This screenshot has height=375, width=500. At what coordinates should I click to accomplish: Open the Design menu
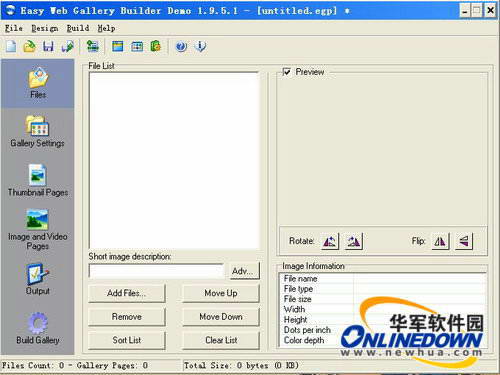pyautogui.click(x=45, y=28)
